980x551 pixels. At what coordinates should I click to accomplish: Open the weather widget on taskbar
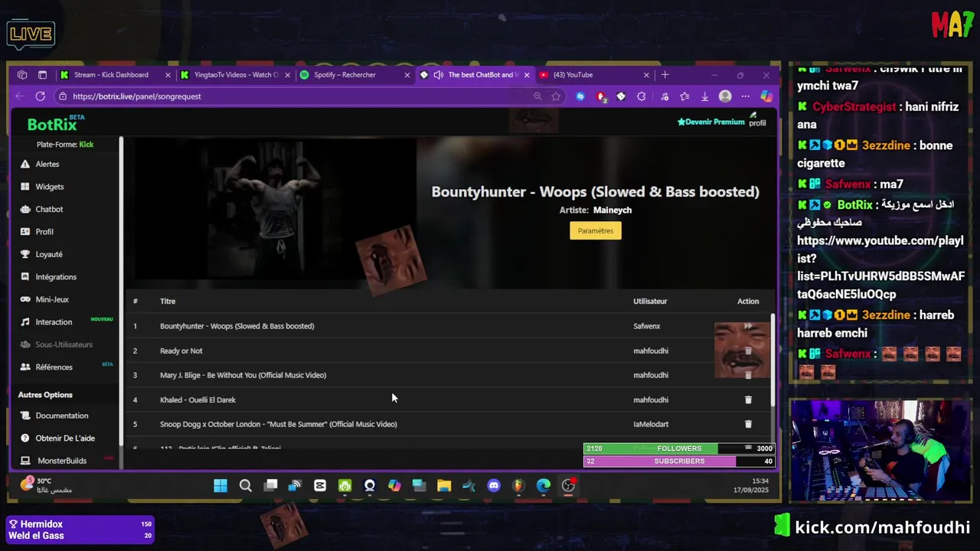tap(47, 485)
